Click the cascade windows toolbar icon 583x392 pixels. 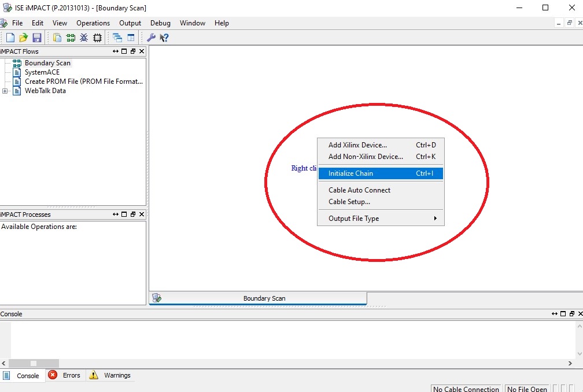117,38
